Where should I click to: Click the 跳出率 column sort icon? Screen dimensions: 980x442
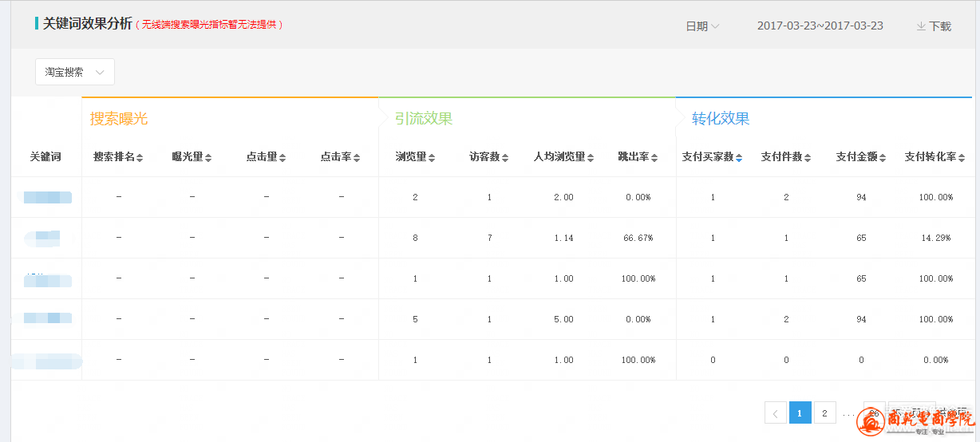click(654, 158)
